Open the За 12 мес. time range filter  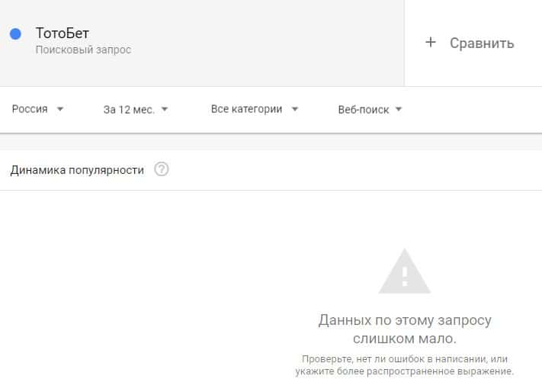(136, 109)
